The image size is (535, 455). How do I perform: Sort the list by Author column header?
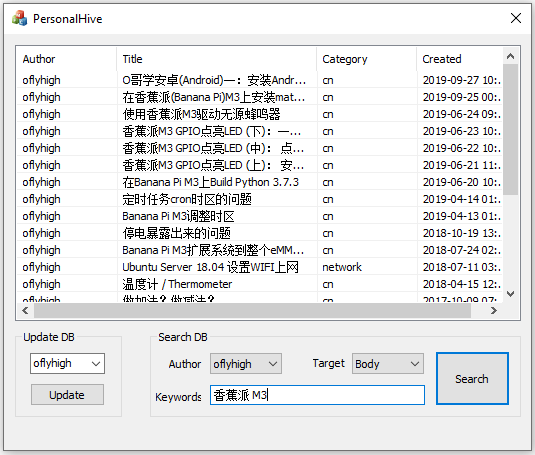click(66, 59)
